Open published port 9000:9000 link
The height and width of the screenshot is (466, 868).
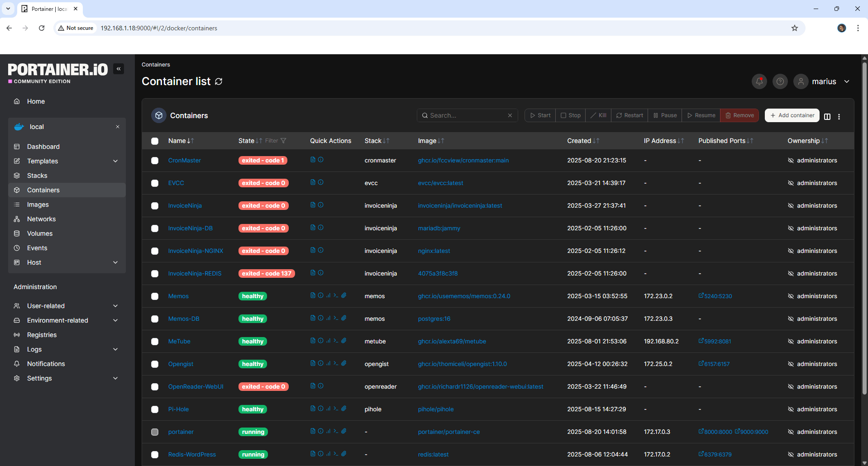[x=751, y=432]
